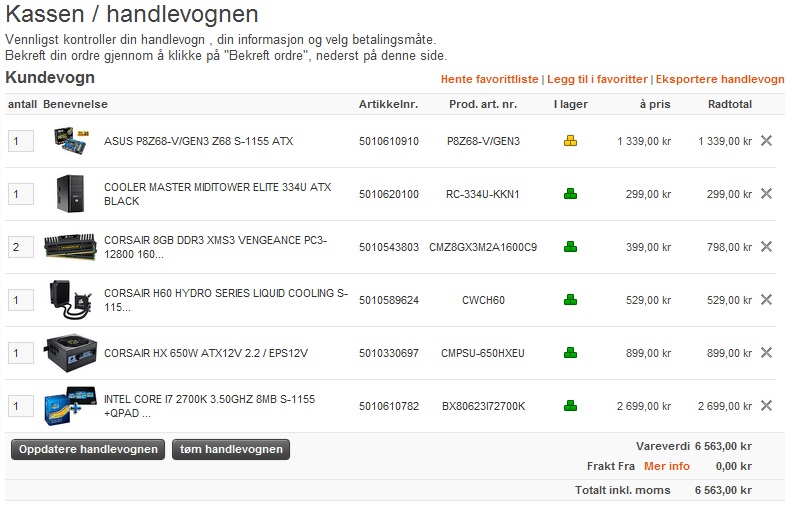Viewport: 795px width, 506px height.
Task: Select article number 5010620100
Action: point(389,194)
